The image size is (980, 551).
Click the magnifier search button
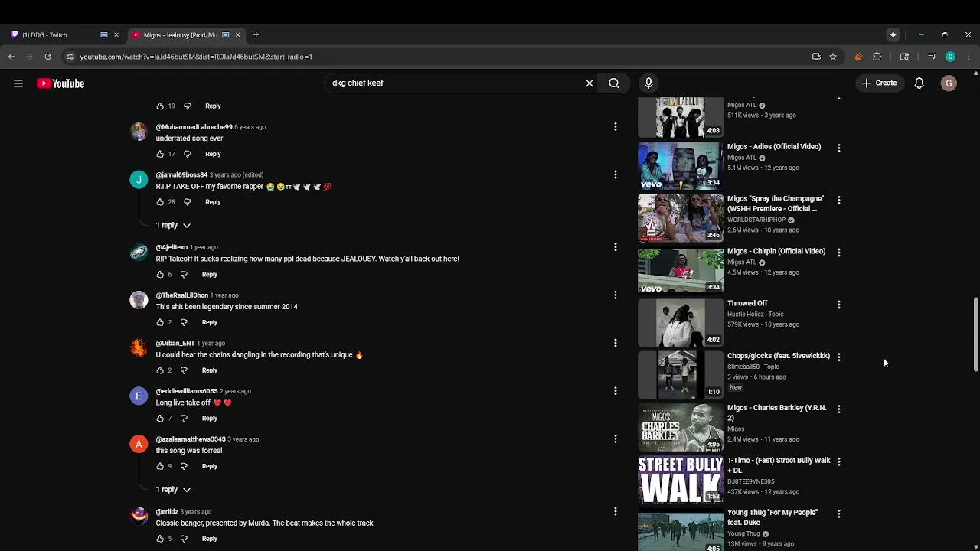[614, 83]
